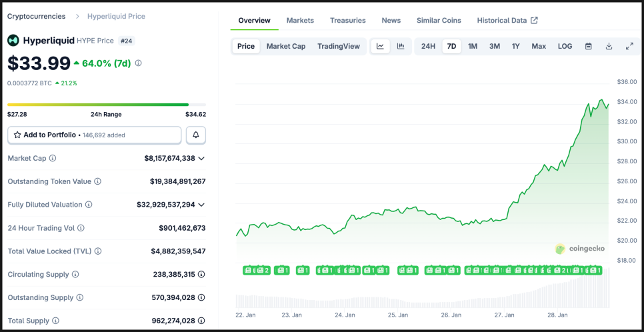This screenshot has width=644, height=332.
Task: Expand Fully Diluted Valuation details chevron
Action: [x=201, y=205]
